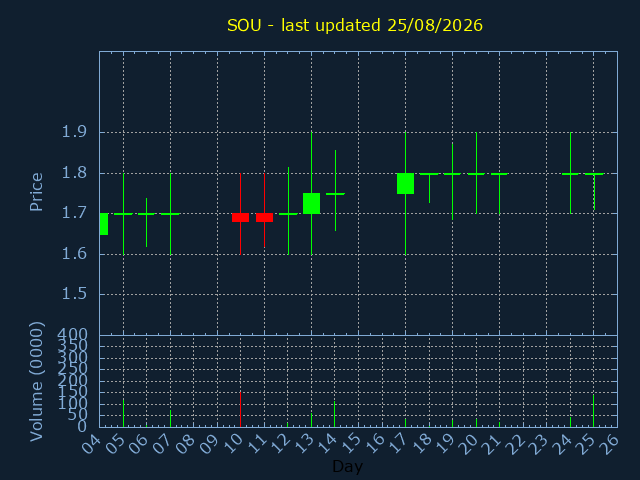This screenshot has height=480, width=640.
Task: Click the 'Day' x-axis label
Action: (x=347, y=466)
